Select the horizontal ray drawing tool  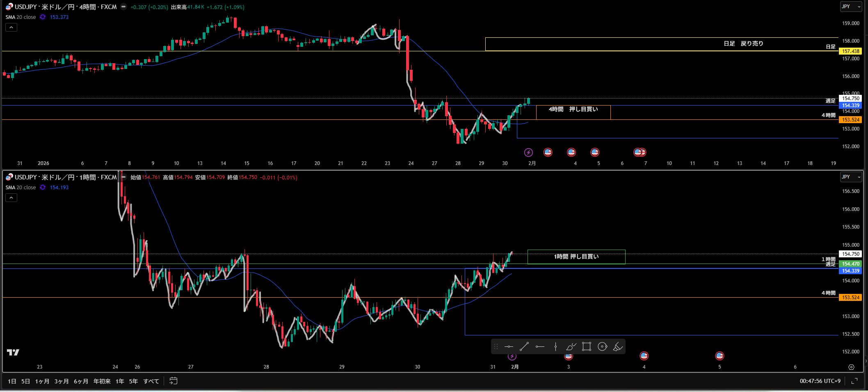540,347
